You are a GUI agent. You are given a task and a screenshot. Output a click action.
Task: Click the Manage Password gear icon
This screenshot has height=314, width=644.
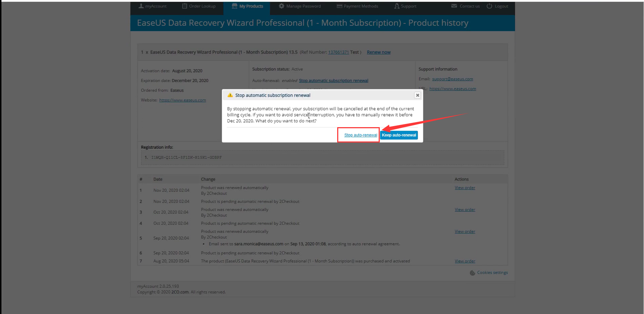click(x=281, y=6)
